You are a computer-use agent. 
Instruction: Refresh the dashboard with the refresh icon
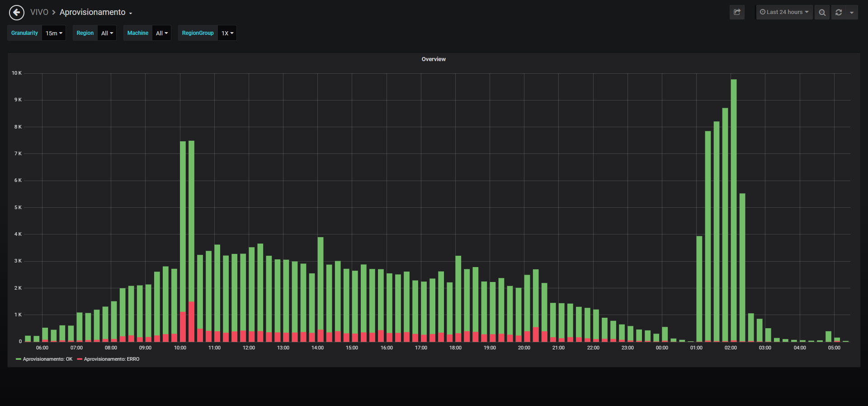[839, 12]
